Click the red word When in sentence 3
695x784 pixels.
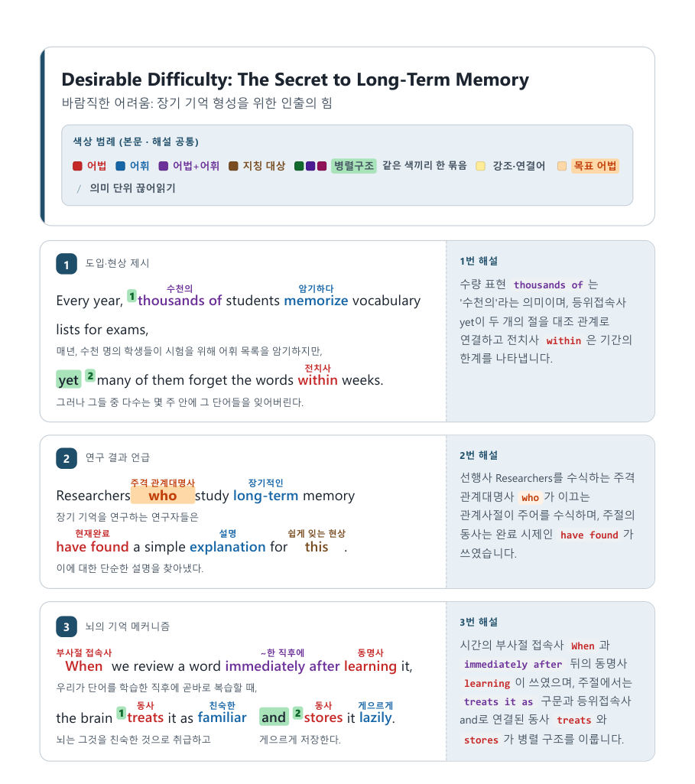(x=83, y=666)
